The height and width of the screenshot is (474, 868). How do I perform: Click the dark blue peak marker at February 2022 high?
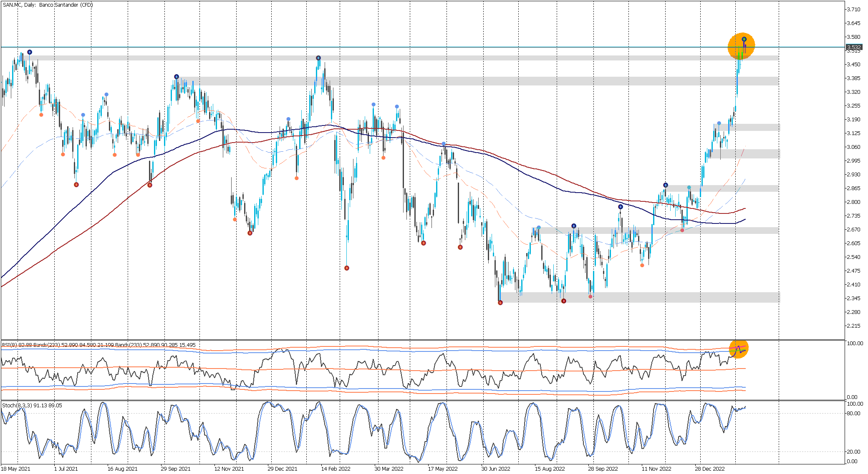pos(318,58)
